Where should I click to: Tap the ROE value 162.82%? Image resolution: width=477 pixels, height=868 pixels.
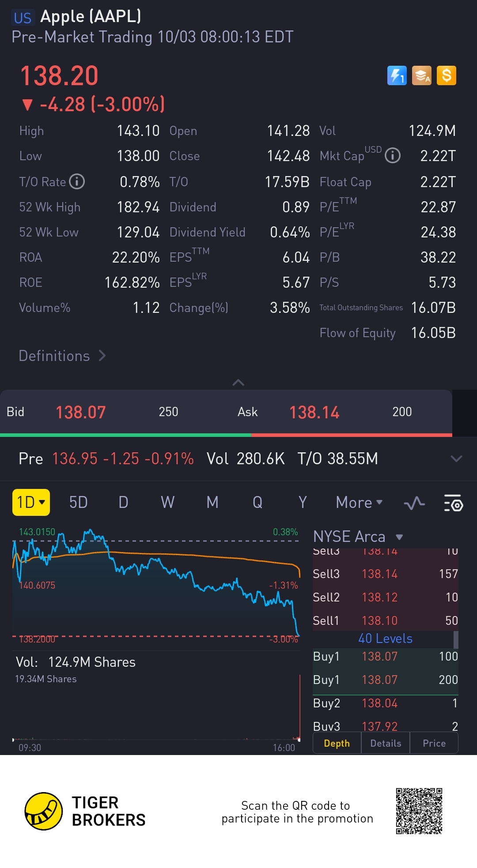[x=132, y=282]
